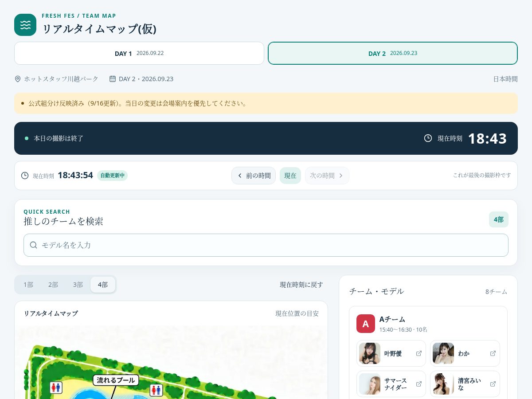Click the リアルタイムマップ(仮) page title
Screen dimensions: 532x399
[x=99, y=29]
